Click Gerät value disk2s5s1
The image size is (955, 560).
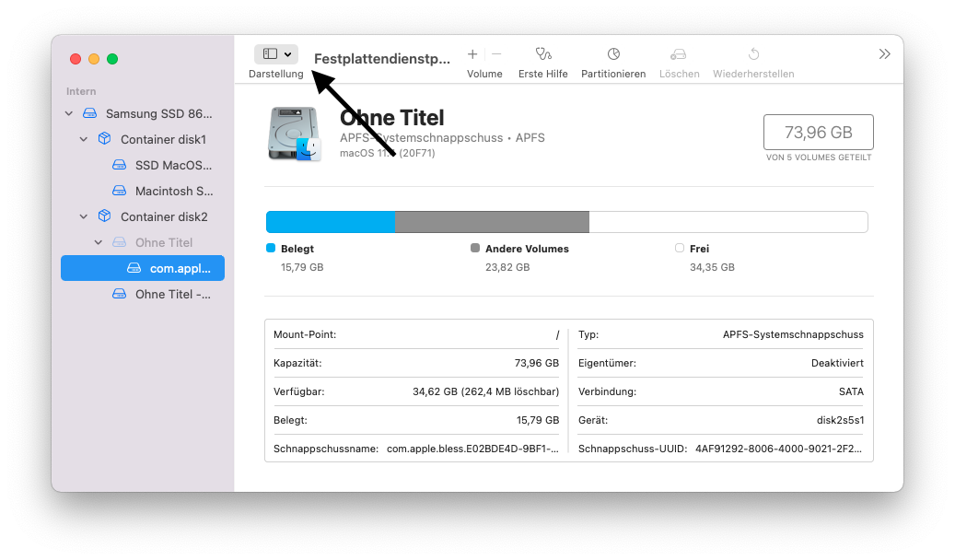point(840,420)
